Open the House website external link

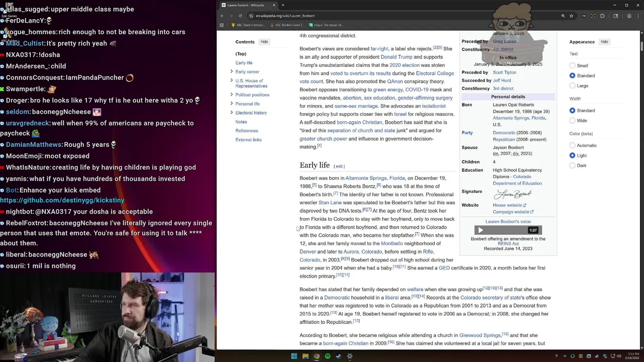[509, 205]
